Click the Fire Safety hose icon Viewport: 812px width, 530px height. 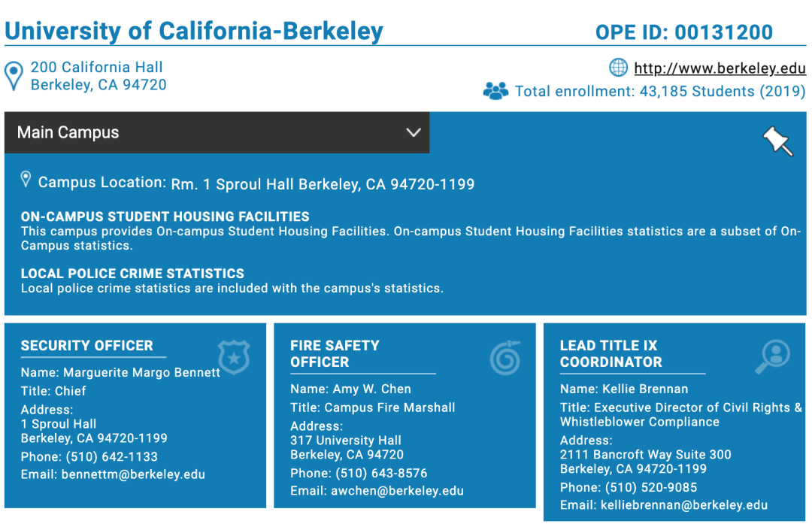[x=504, y=357]
